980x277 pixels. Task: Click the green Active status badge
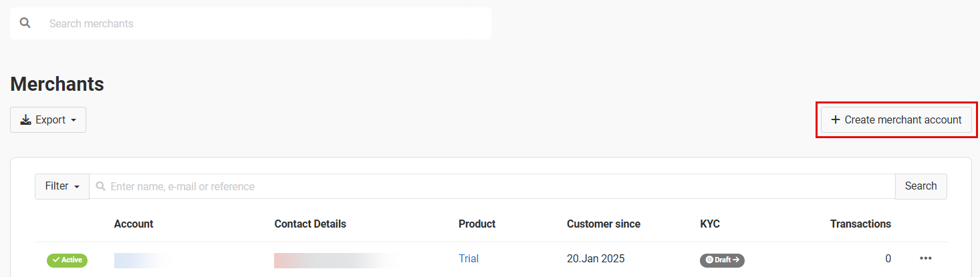(67, 260)
